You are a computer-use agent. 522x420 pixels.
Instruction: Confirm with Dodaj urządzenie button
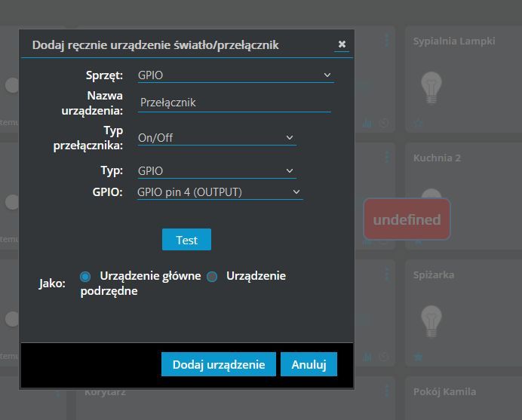click(x=219, y=364)
